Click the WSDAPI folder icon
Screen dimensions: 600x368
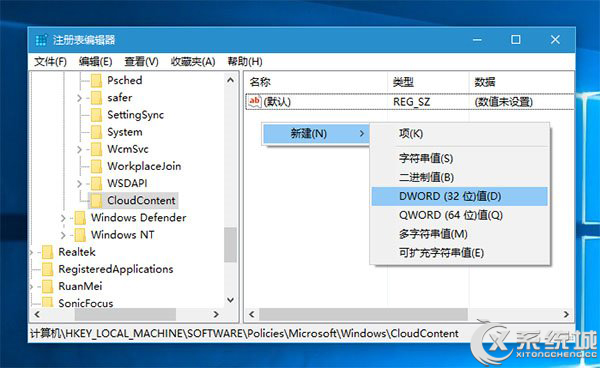tap(96, 183)
